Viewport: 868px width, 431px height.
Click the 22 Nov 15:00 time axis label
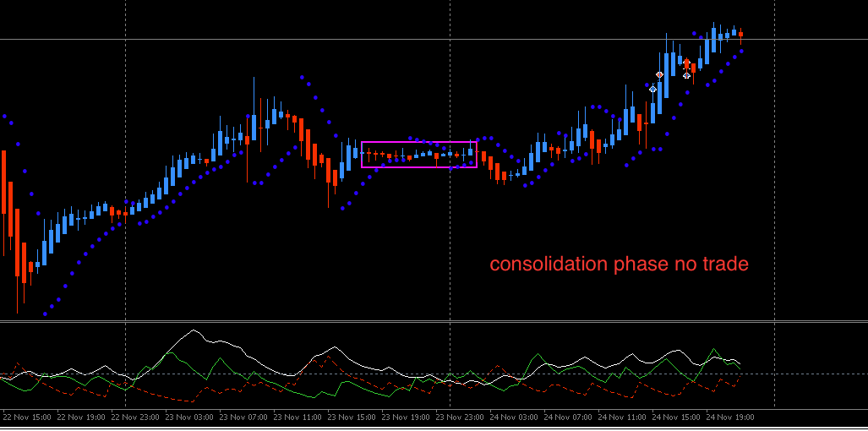26,417
